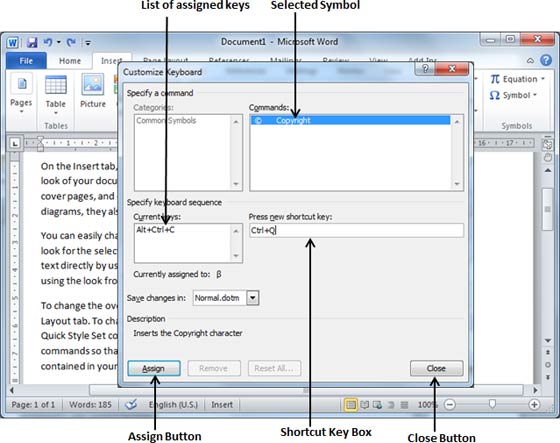560x443 pixels.
Task: Click the horizontal scrollbar right arrow
Action: 535,390
